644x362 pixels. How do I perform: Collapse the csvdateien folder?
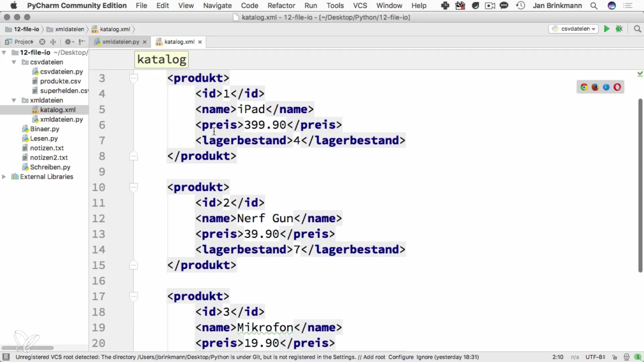[14, 62]
